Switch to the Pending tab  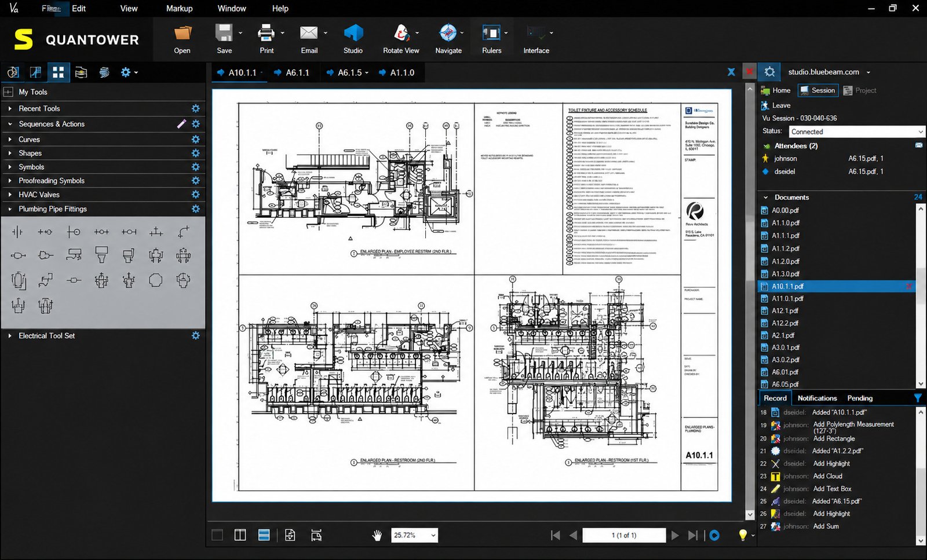[860, 398]
